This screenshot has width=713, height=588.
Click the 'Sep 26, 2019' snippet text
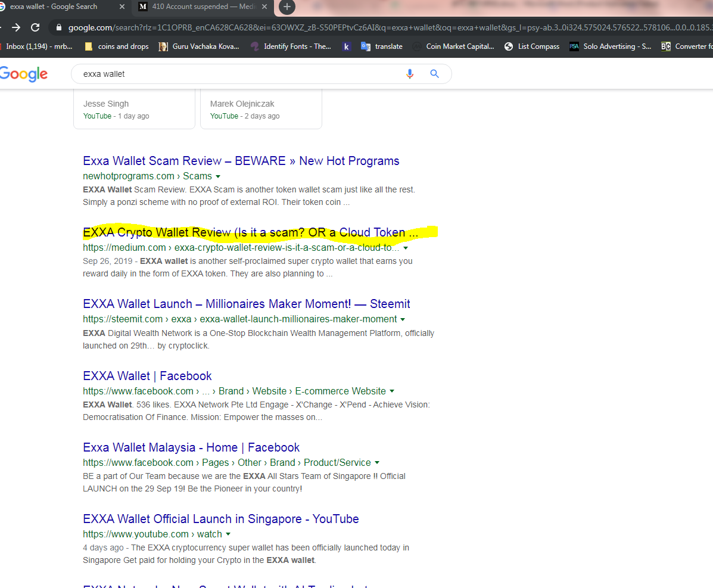[x=107, y=261]
